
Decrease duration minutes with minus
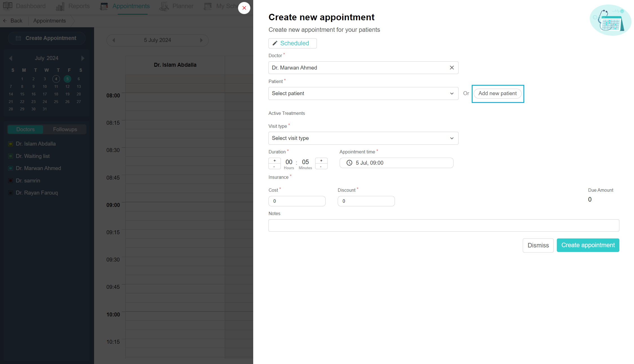coord(321,166)
